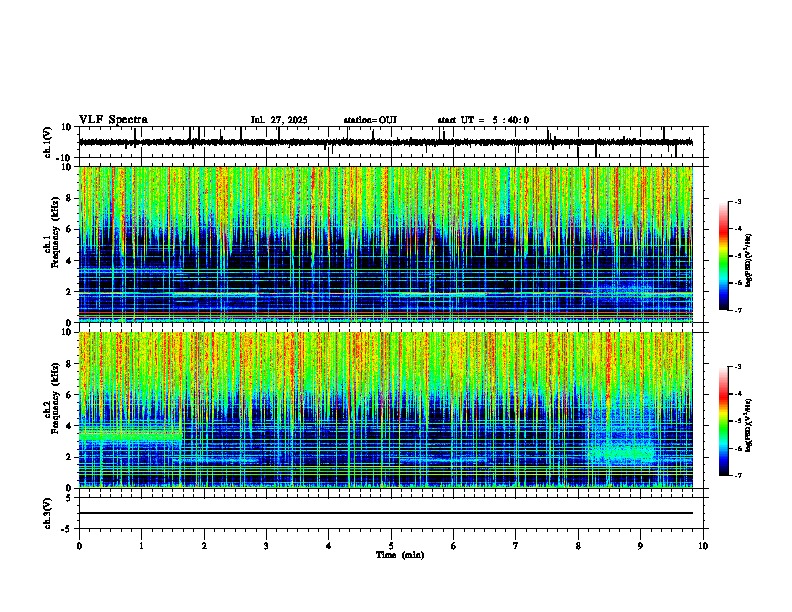Click the "station=OUJ" label
Image resolution: width=792 pixels, height=612 pixels.
click(370, 120)
